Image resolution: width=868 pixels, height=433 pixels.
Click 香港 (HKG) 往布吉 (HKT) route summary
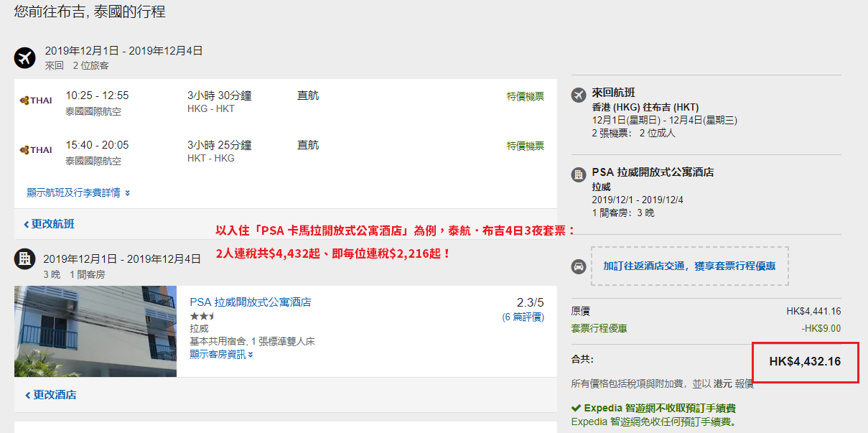tap(645, 107)
